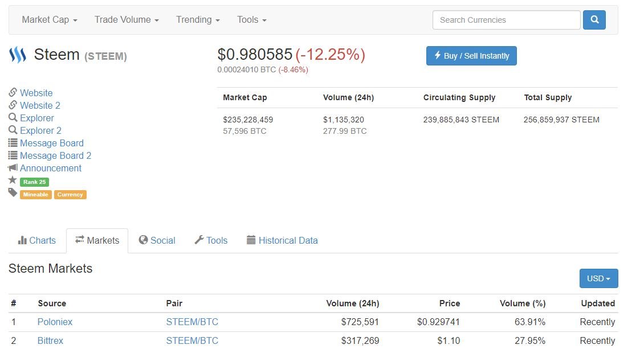Click the $0.929741 Poloniex price cell
Image resolution: width=644 pixels, height=349 pixels.
click(x=438, y=322)
